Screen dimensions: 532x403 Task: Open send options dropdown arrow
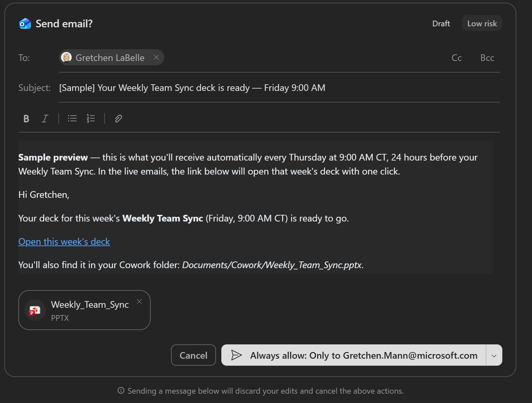494,355
